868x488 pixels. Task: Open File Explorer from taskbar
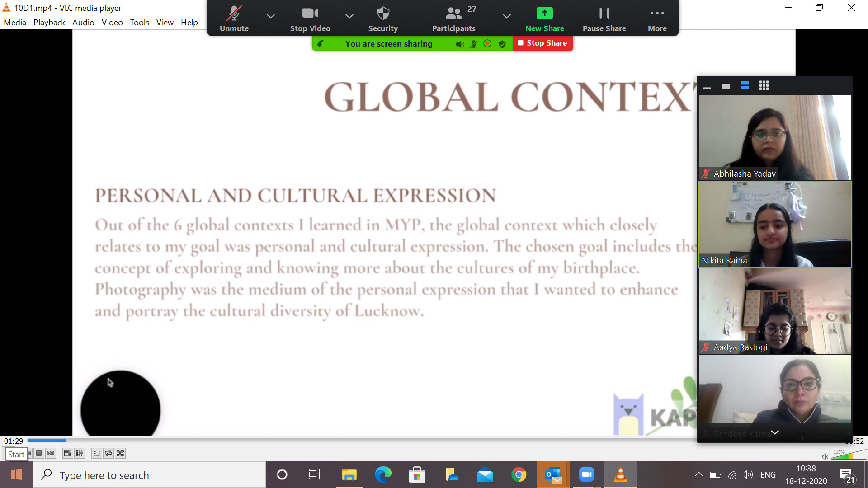[x=349, y=474]
